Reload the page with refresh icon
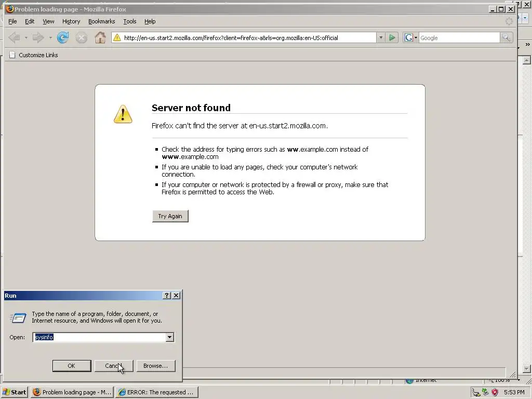This screenshot has height=399, width=532. (63, 37)
